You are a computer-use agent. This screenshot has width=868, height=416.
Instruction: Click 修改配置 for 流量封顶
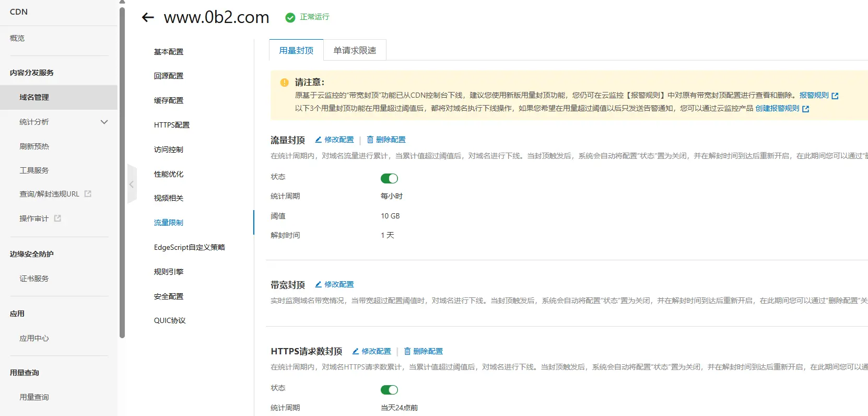tap(334, 140)
